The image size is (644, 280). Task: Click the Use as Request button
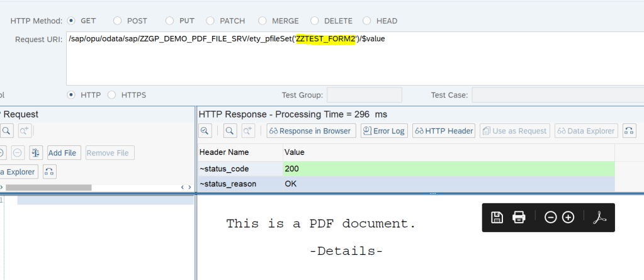pyautogui.click(x=515, y=131)
